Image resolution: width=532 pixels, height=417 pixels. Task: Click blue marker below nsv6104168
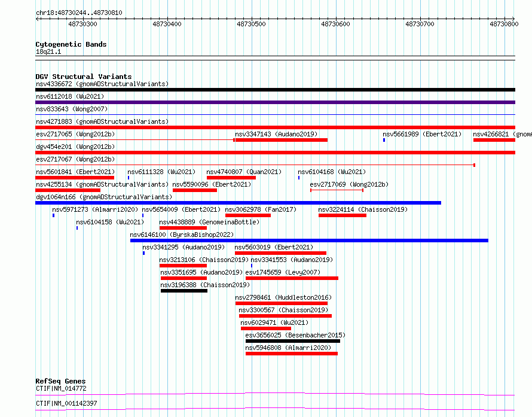point(299,178)
